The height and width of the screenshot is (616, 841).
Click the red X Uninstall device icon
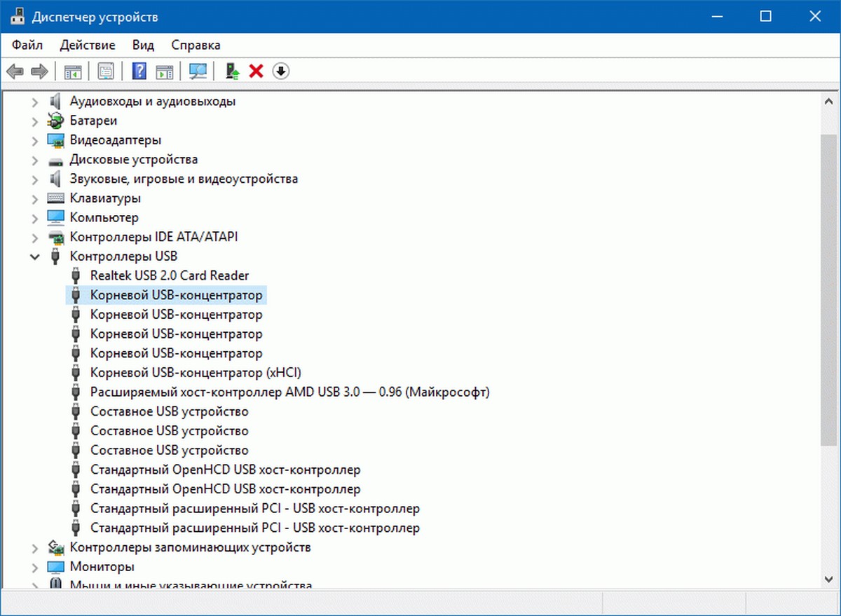[x=257, y=71]
